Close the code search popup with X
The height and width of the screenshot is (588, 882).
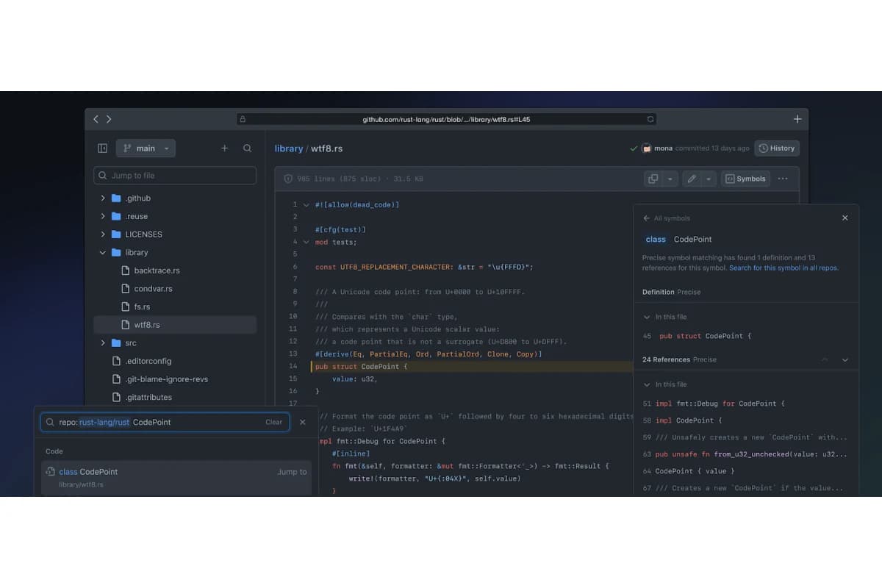[303, 423]
